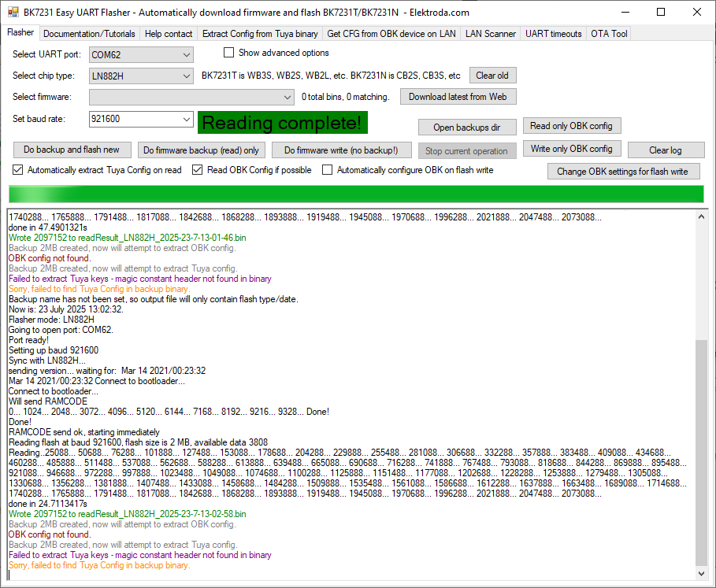Screen dimensions: 716x588
Task: Open the Help contact tab
Action: pos(169,34)
